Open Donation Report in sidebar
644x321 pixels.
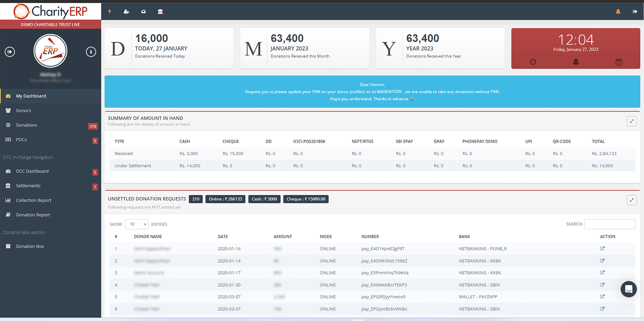pyautogui.click(x=50, y=215)
